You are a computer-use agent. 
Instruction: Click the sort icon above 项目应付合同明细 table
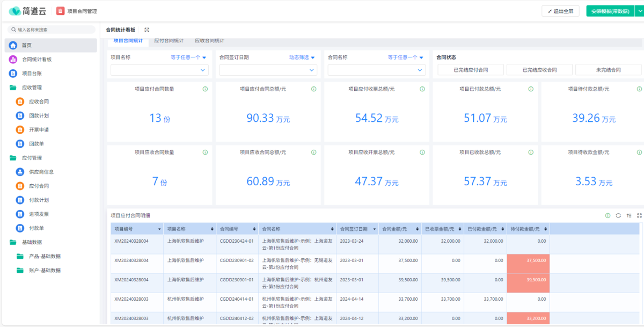coord(628,215)
